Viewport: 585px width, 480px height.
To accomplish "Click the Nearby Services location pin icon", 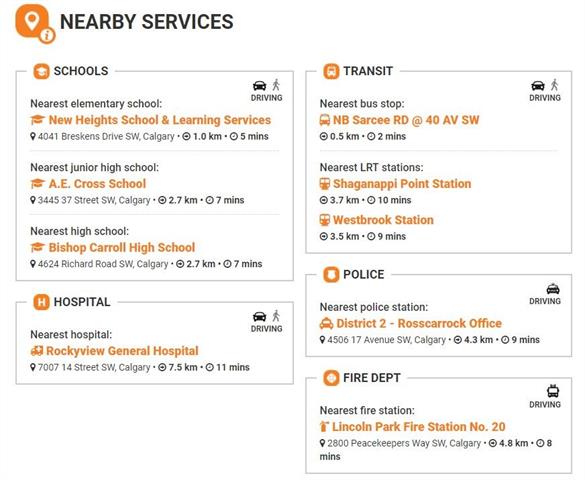I will pos(34,23).
